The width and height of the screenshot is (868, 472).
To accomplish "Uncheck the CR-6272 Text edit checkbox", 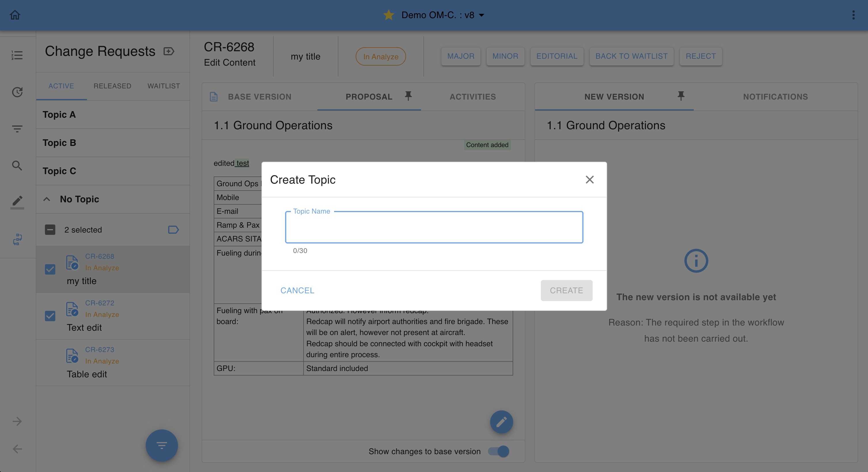I will click(x=50, y=316).
